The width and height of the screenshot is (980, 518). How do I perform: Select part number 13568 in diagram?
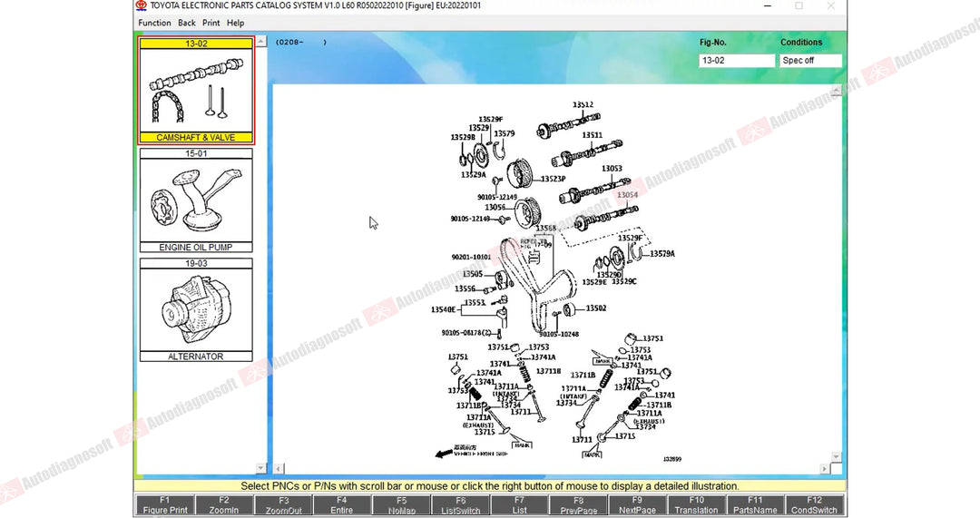point(545,228)
